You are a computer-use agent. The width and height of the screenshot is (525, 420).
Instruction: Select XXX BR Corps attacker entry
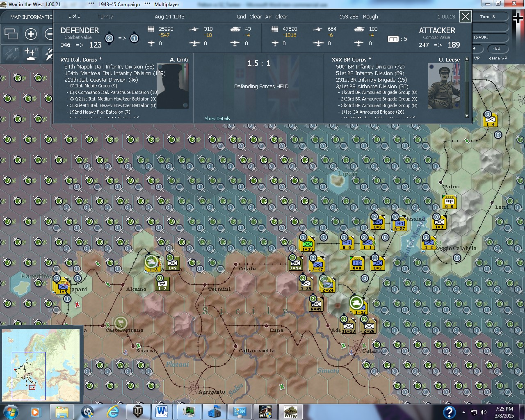pyautogui.click(x=352, y=59)
